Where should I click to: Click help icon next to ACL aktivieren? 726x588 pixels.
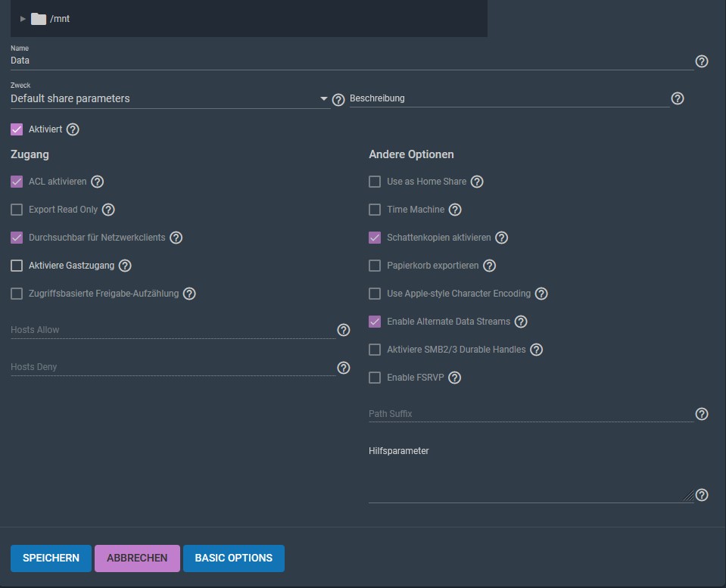click(97, 182)
